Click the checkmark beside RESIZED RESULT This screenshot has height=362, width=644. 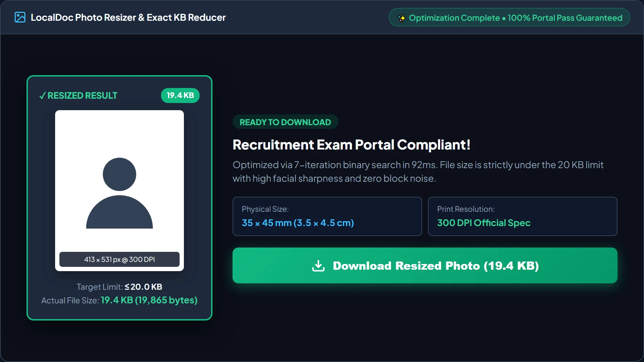coord(42,96)
